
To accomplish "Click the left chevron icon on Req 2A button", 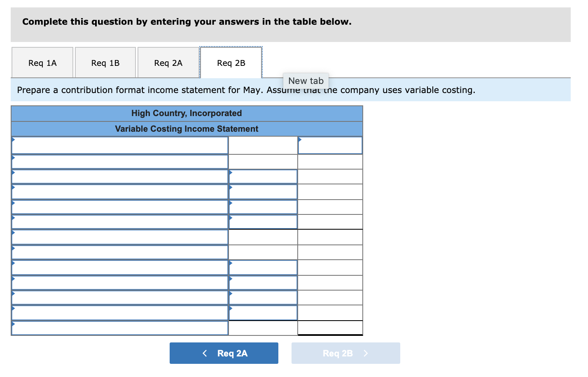I will tap(205, 353).
